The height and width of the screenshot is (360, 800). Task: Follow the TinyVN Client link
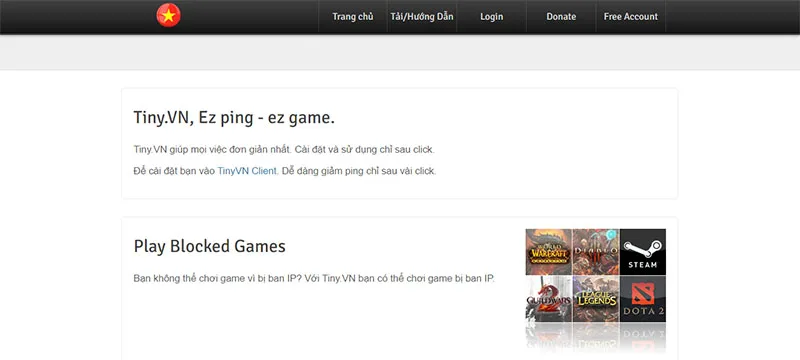coord(247,171)
